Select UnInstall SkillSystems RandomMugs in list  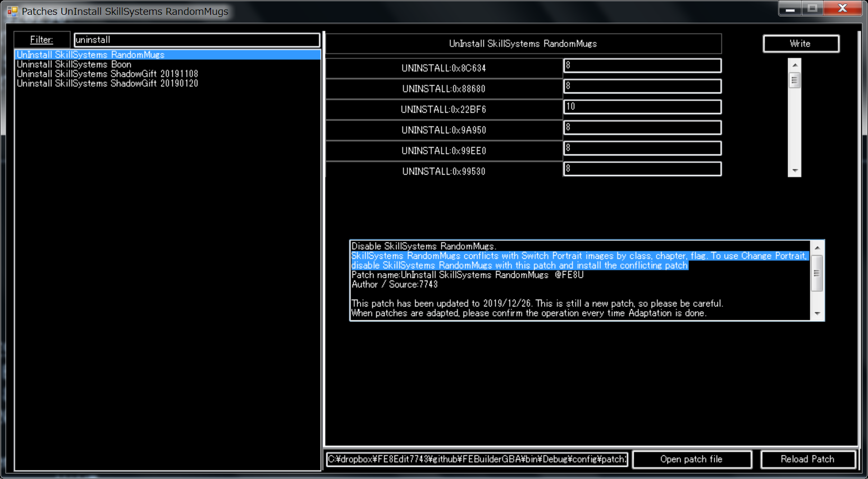(90, 55)
